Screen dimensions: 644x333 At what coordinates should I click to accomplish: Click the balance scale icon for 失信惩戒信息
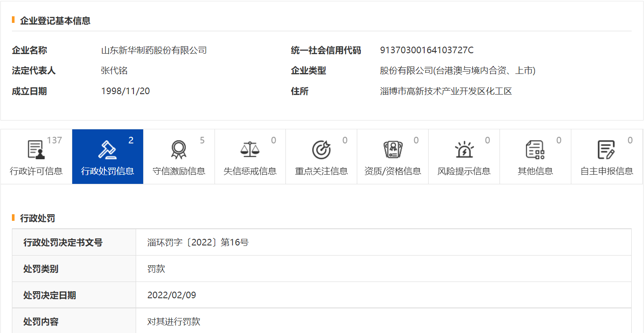(x=250, y=150)
